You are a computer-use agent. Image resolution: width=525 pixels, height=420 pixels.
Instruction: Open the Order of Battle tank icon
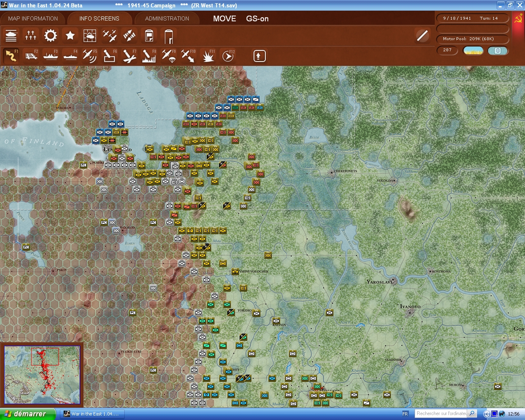point(11,36)
